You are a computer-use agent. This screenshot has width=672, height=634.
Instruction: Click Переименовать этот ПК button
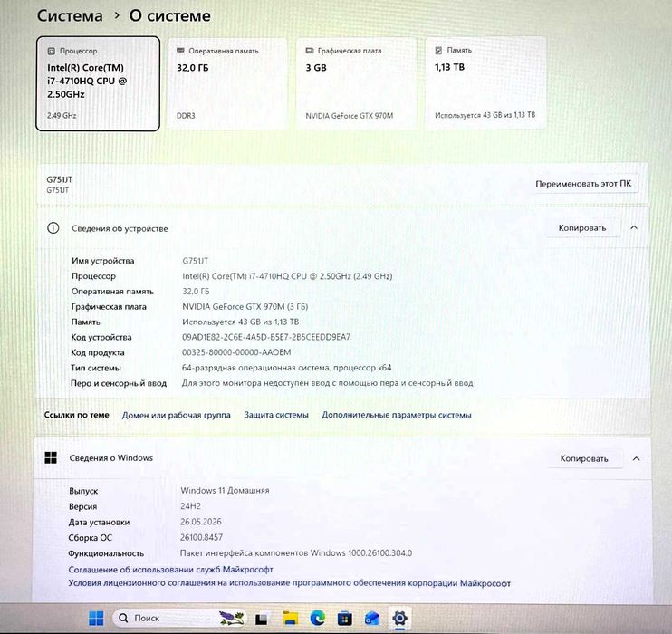(x=583, y=184)
